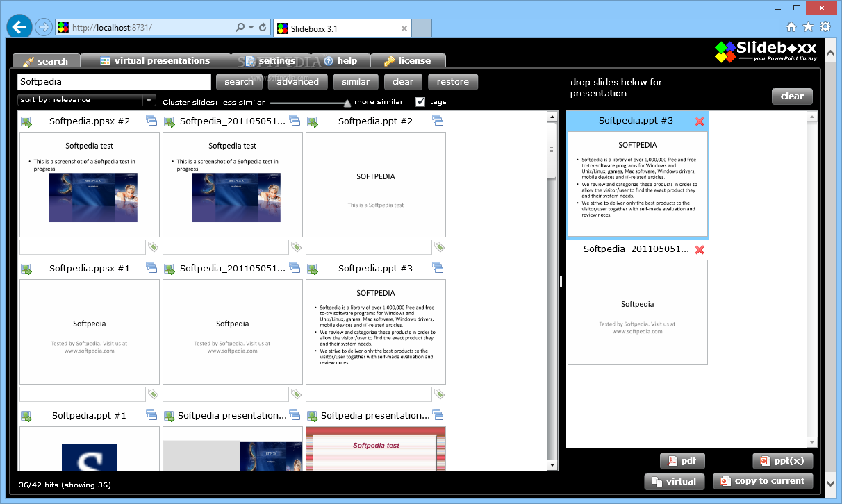Click results list scrollbar up arrow
842x504 pixels.
pyautogui.click(x=552, y=117)
